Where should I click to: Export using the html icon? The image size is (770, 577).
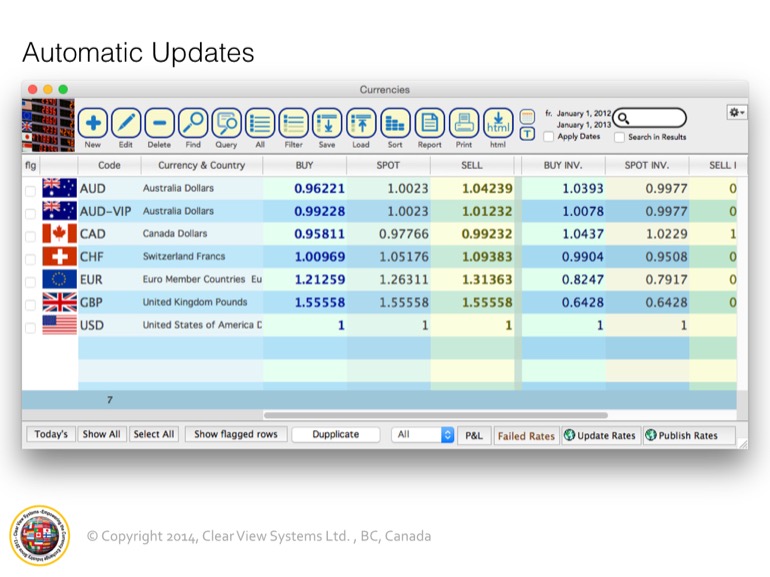click(498, 123)
